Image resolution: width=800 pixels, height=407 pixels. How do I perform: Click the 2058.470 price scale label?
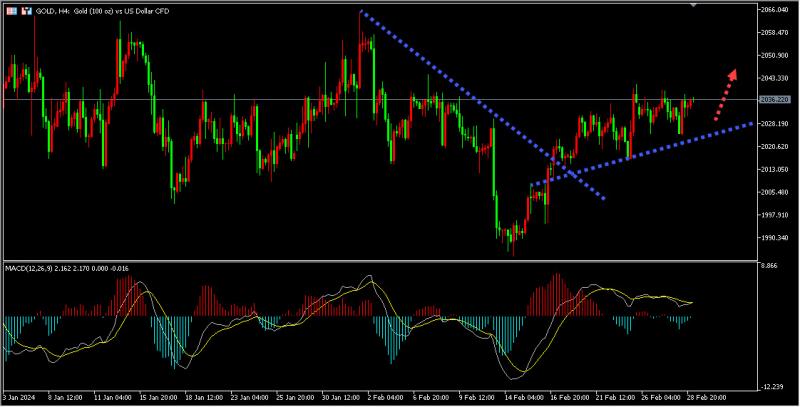(775, 33)
